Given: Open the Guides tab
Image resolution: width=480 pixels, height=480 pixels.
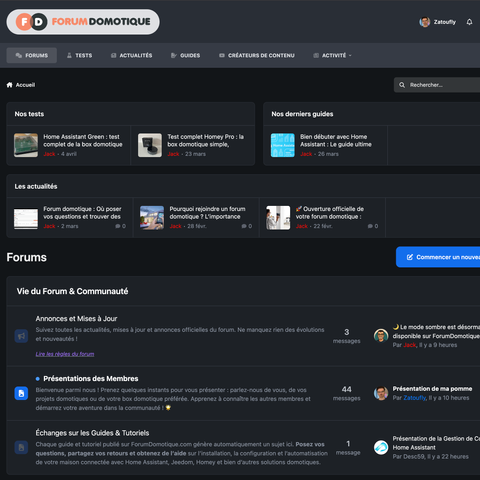Looking at the screenshot, I should (x=185, y=55).
